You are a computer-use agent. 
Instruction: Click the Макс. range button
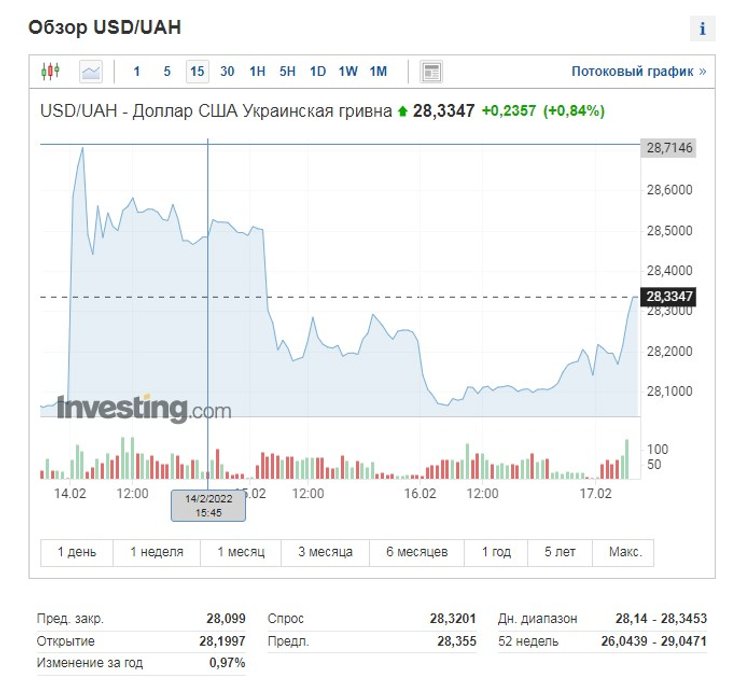[623, 552]
